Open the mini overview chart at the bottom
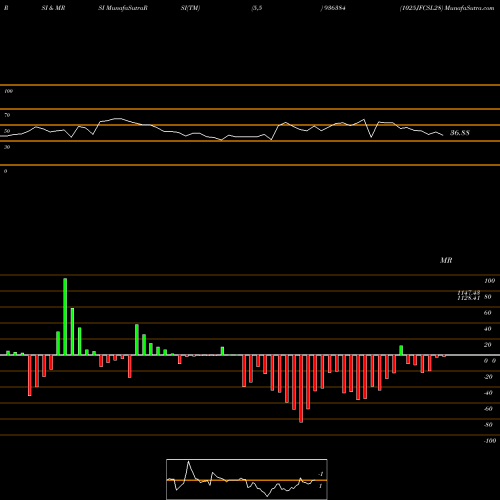The image size is (500, 500). (x=247, y=479)
